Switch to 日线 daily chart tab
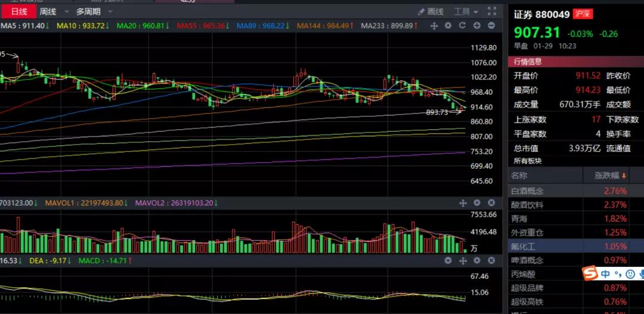This screenshot has width=644, height=314. [19, 11]
